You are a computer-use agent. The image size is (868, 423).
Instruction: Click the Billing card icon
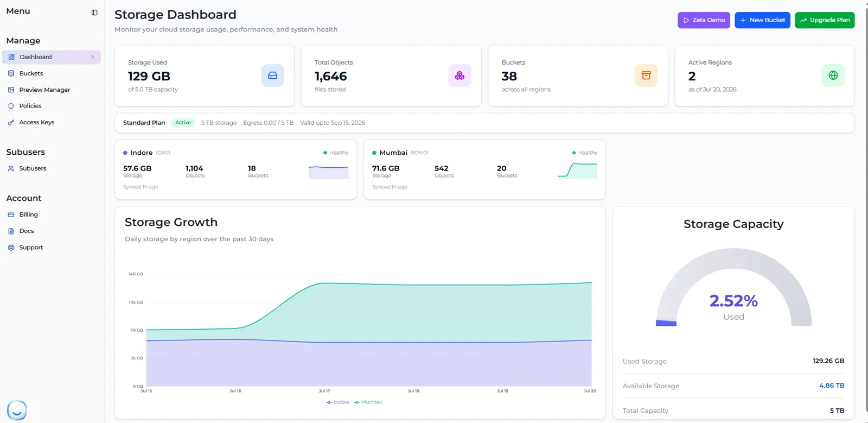coord(11,214)
